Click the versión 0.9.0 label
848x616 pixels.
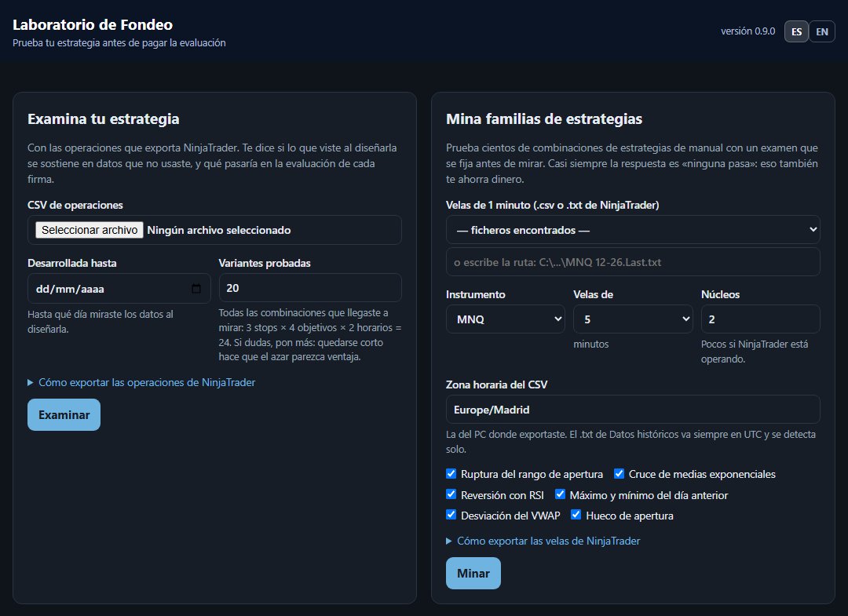tap(748, 31)
